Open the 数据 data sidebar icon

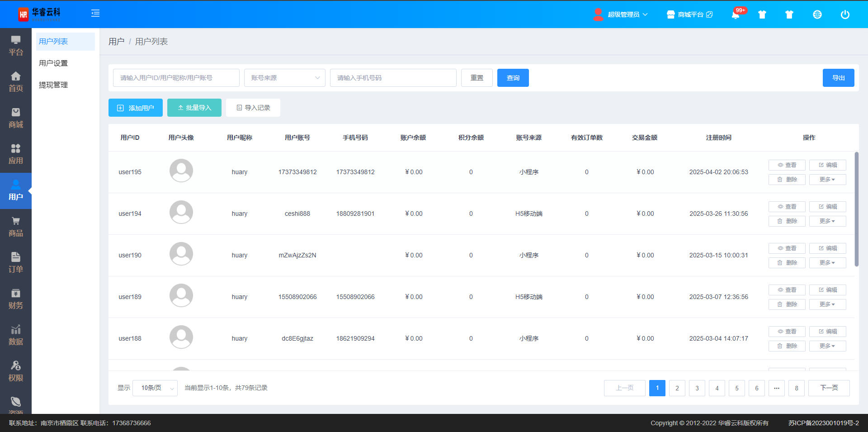pos(16,335)
